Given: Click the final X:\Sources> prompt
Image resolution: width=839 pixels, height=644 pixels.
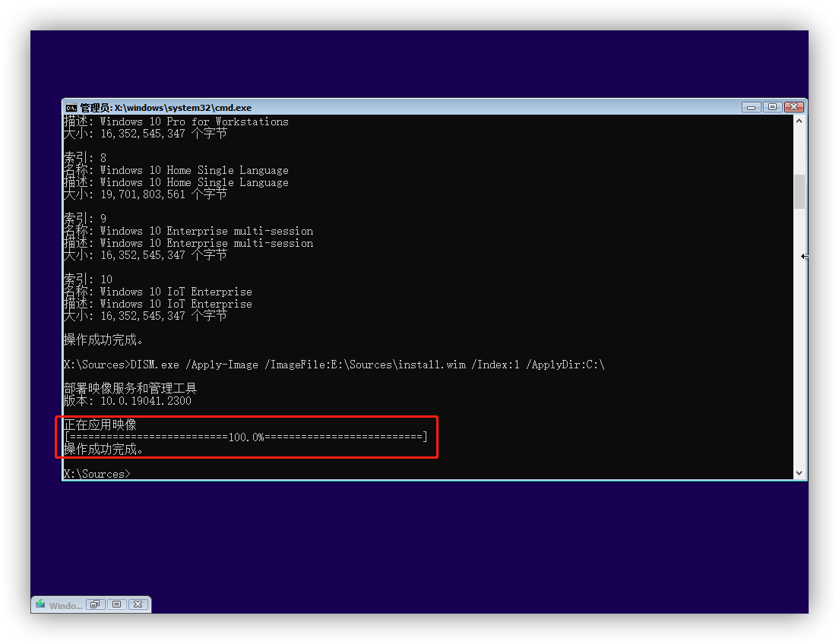Looking at the screenshot, I should [97, 474].
